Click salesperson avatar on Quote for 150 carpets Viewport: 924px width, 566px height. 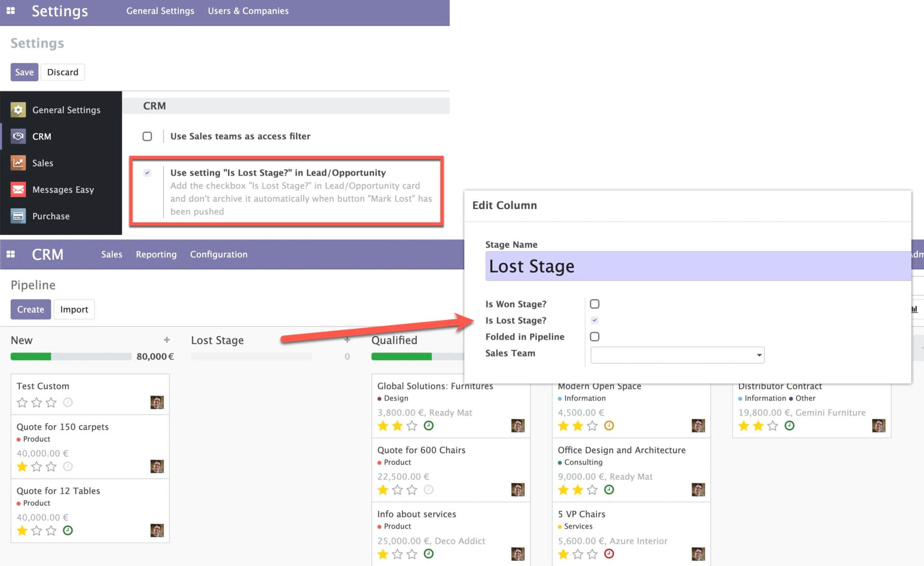[157, 466]
